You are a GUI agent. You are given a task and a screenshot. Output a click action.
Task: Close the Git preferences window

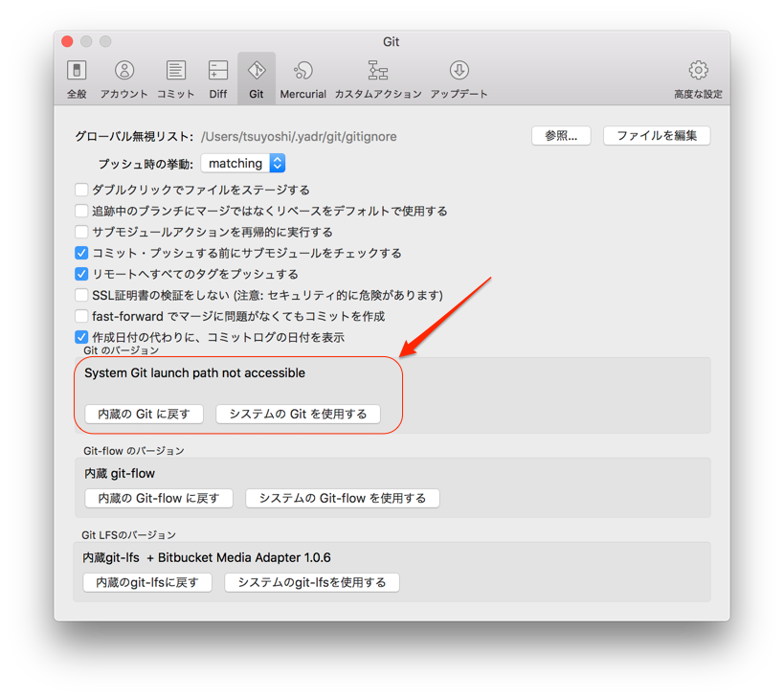[x=68, y=41]
